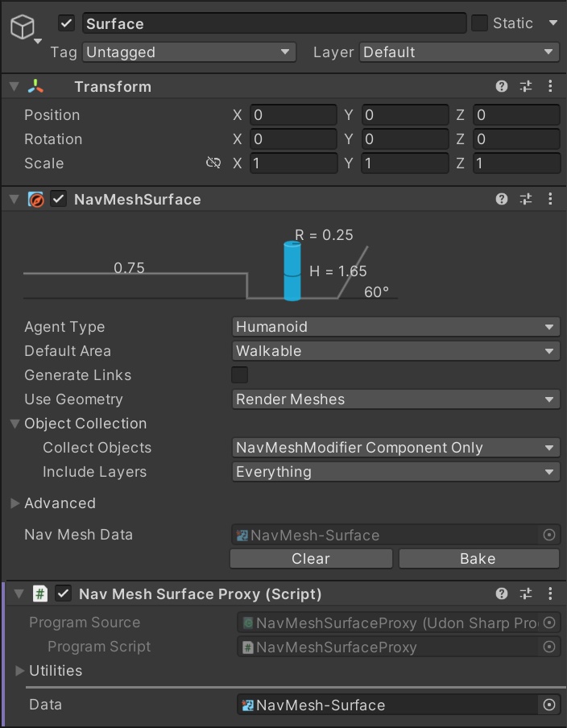Open the Default Area dropdown
Viewport: 567px width, 728px height.
(x=395, y=351)
